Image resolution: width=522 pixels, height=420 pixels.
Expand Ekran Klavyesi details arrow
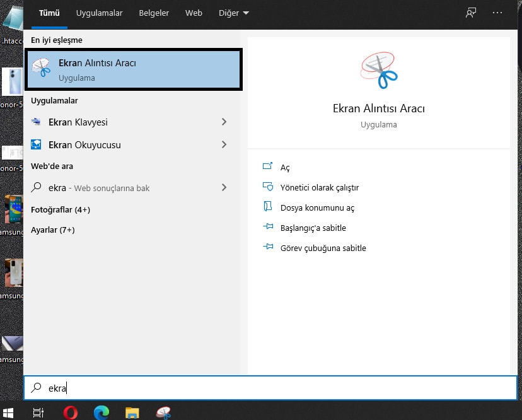[224, 122]
